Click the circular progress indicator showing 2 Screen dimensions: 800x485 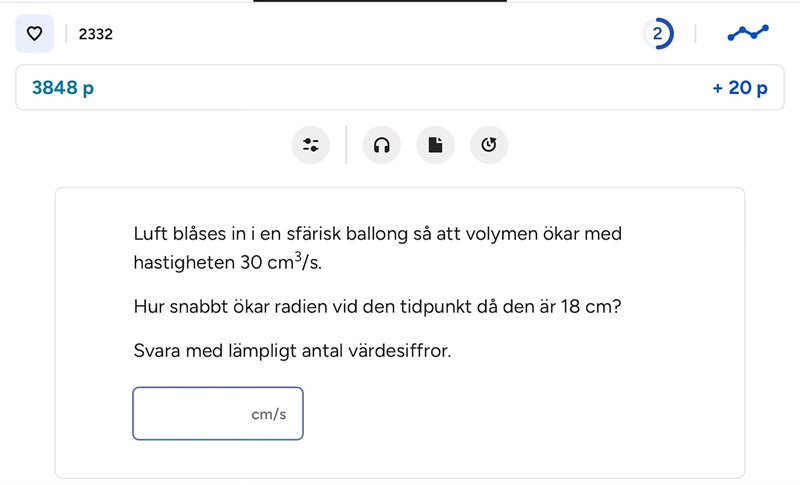pos(657,34)
